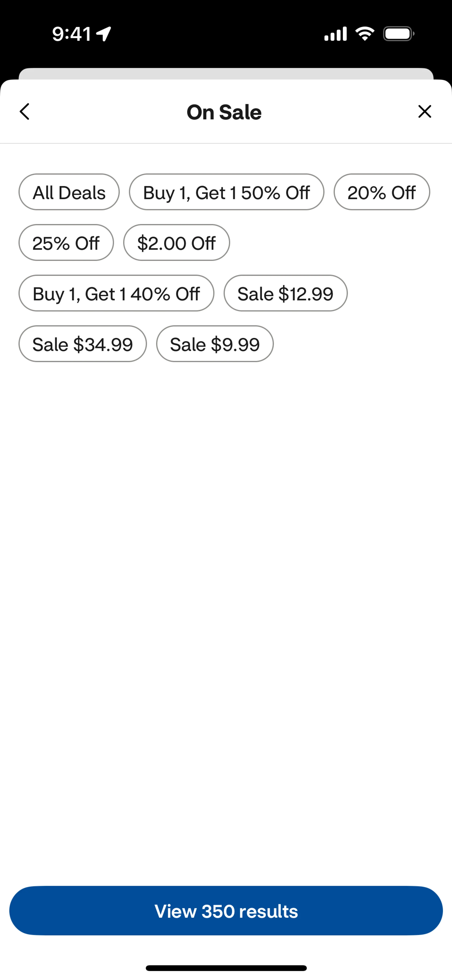Tap the 9:41 clock in status bar
Screen dimensions: 452x980
pos(71,34)
